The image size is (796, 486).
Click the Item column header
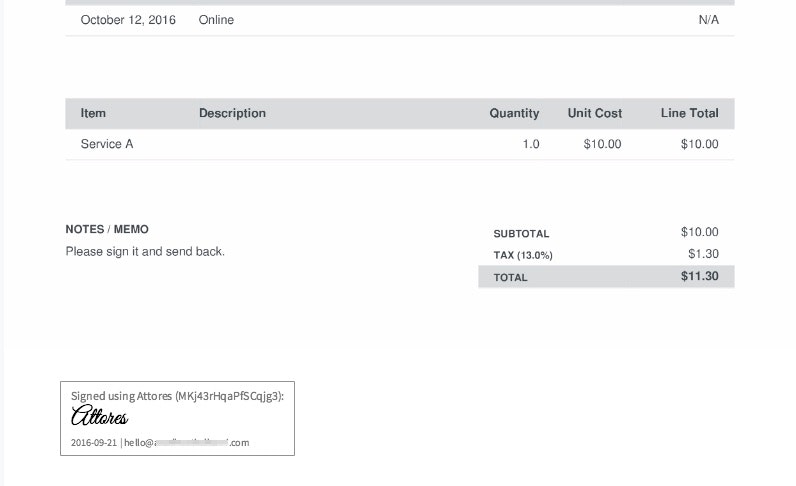pyautogui.click(x=93, y=113)
